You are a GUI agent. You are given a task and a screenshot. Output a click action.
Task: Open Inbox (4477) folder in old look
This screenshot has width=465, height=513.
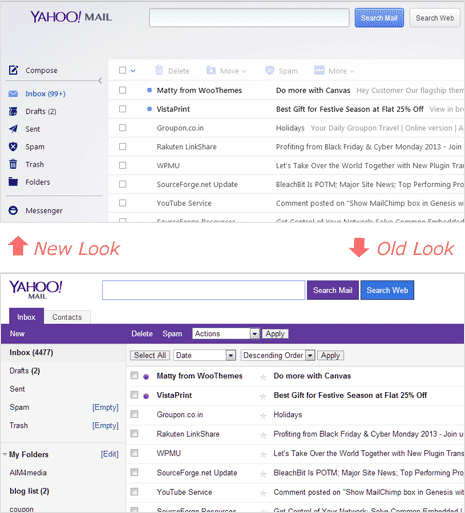(31, 352)
